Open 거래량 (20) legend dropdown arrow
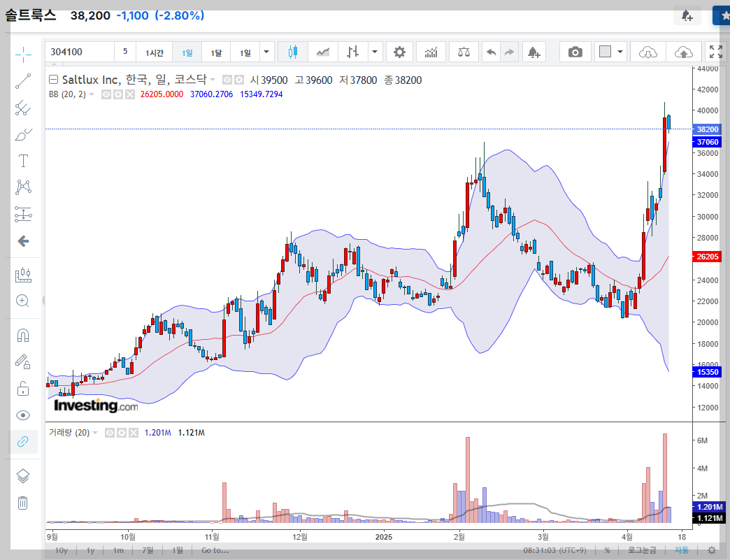 click(x=95, y=433)
